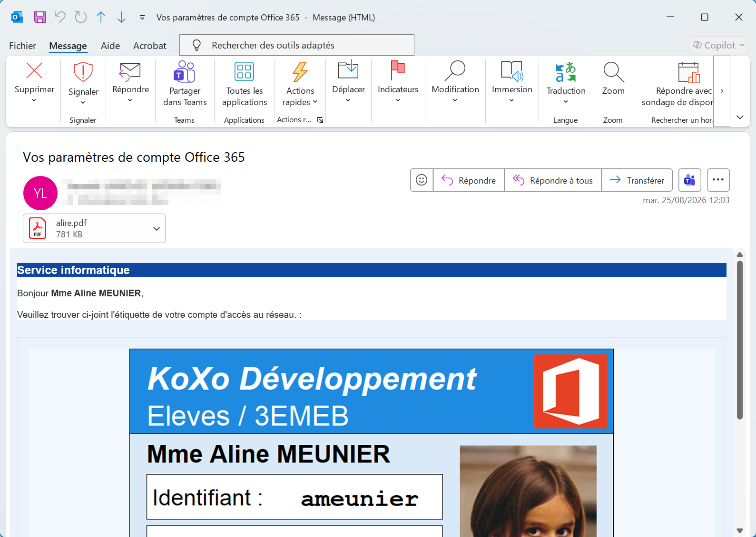Share the message to Teams
This screenshot has width=756, height=537.
(x=185, y=84)
